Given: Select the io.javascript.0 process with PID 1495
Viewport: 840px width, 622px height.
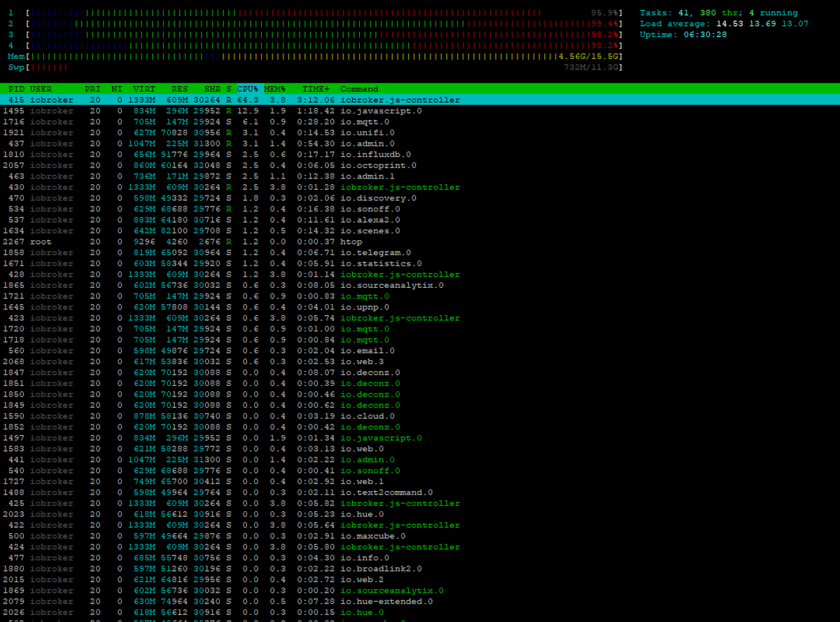Looking at the screenshot, I should [x=420, y=111].
